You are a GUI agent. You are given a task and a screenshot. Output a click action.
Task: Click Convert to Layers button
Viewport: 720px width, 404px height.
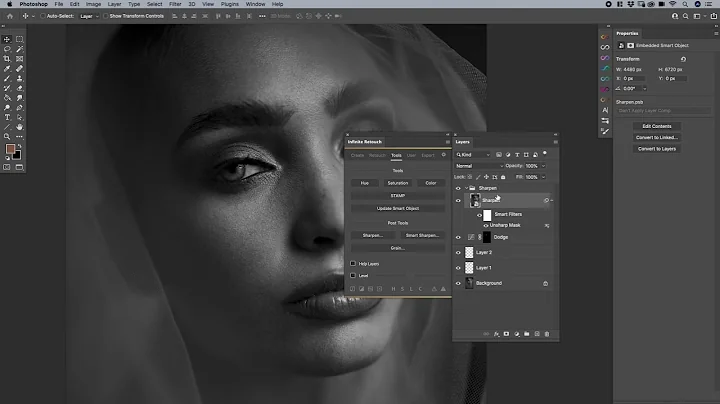point(657,149)
